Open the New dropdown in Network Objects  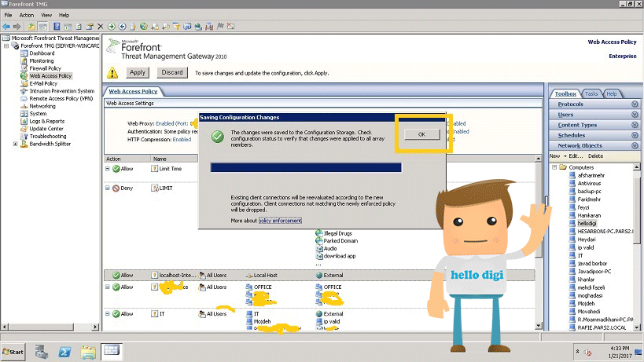[558, 156]
